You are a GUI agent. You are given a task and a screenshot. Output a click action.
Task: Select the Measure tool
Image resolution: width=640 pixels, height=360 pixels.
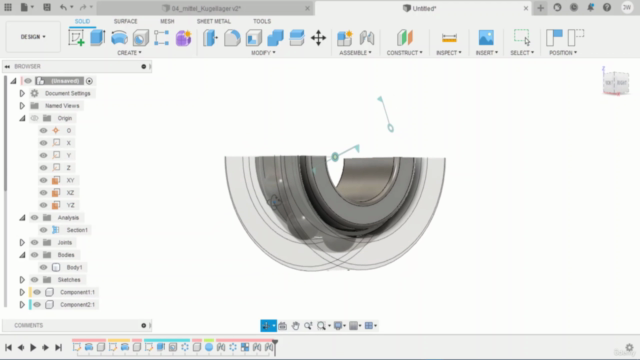[449, 38]
